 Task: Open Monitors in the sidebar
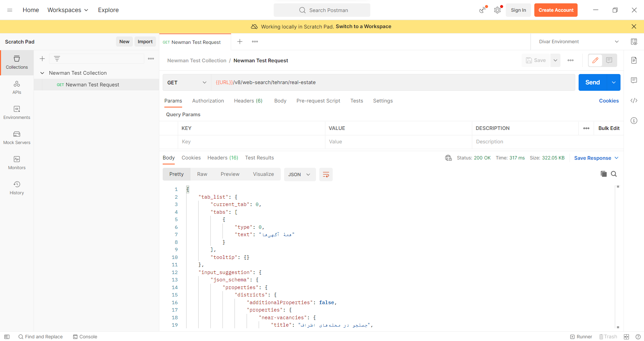17,163
